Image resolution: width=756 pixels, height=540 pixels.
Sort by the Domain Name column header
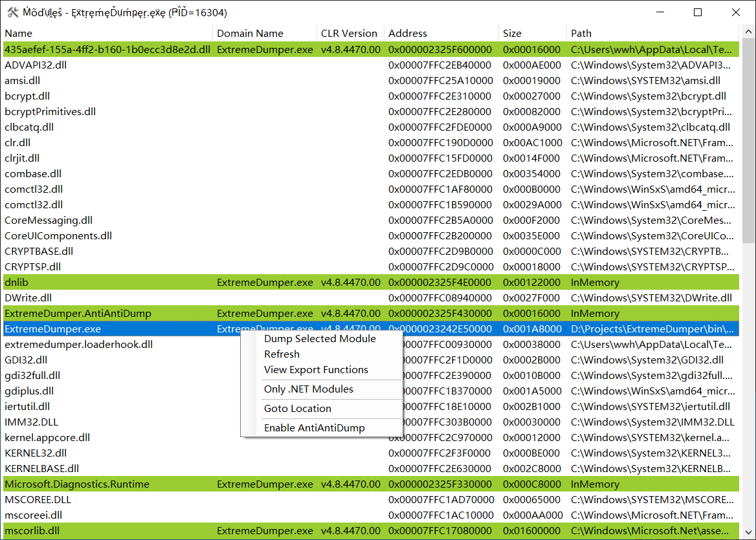pyautogui.click(x=264, y=33)
